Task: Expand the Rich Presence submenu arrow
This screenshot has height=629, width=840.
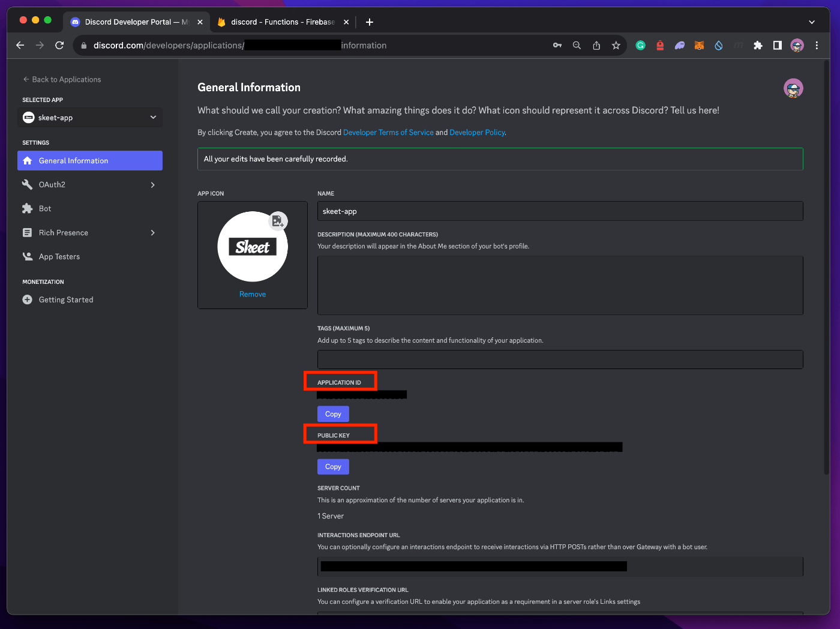Action: pyautogui.click(x=153, y=233)
